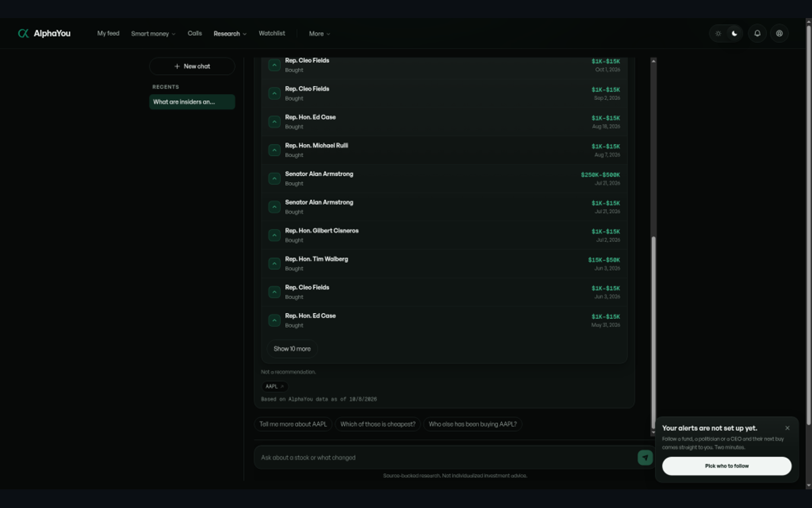Click the chevron icon beside Rep. Hon. Michael Rulli
Image resolution: width=812 pixels, height=508 pixels.
coord(274,150)
